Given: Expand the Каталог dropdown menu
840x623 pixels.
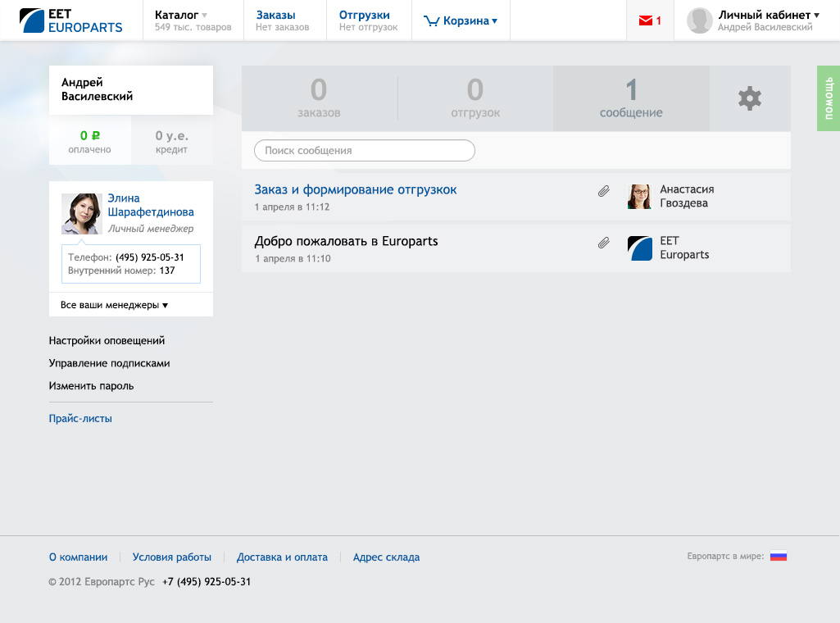Looking at the screenshot, I should tap(181, 15).
